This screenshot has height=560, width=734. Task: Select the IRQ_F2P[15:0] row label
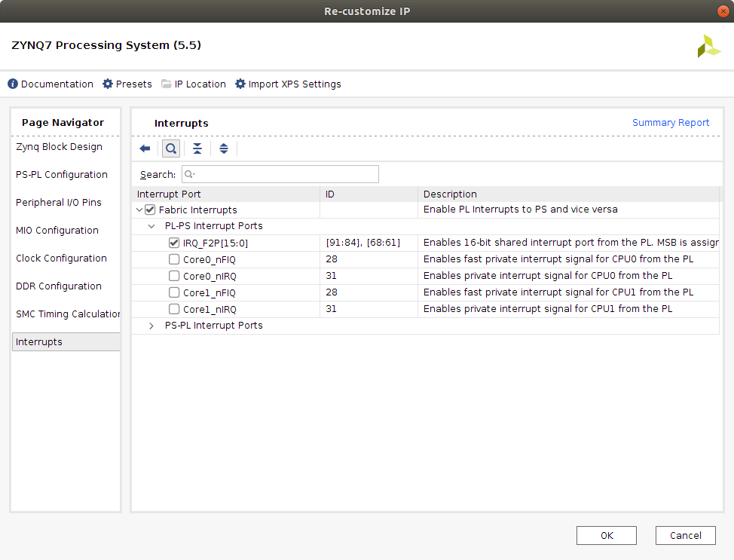[216, 243]
